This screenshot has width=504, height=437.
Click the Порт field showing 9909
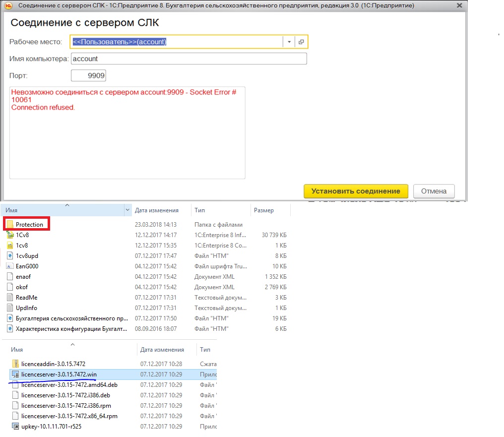click(x=88, y=75)
